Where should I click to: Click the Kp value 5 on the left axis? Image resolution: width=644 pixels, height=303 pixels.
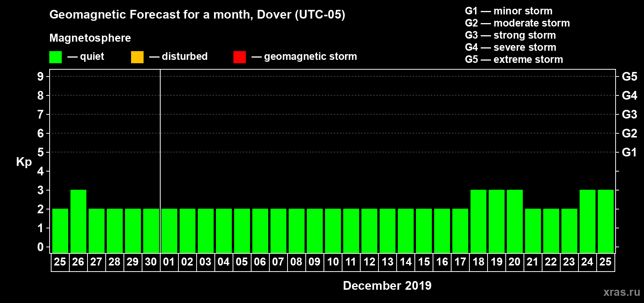tap(41, 152)
